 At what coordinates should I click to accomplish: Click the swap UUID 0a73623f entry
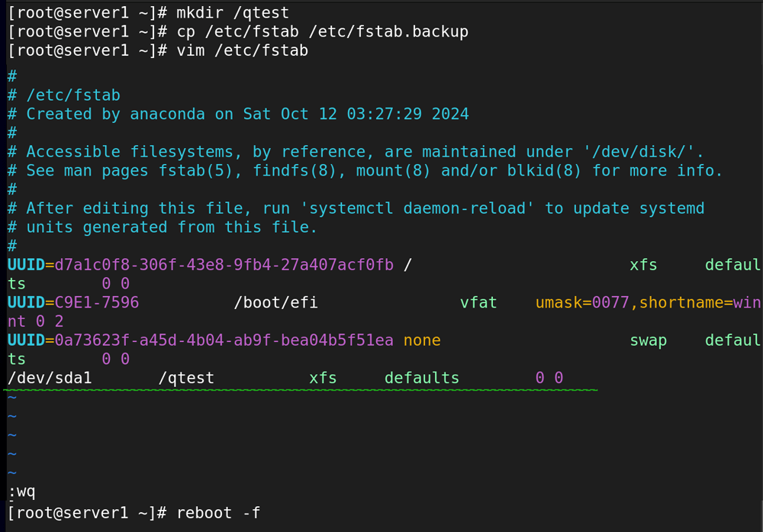201,340
